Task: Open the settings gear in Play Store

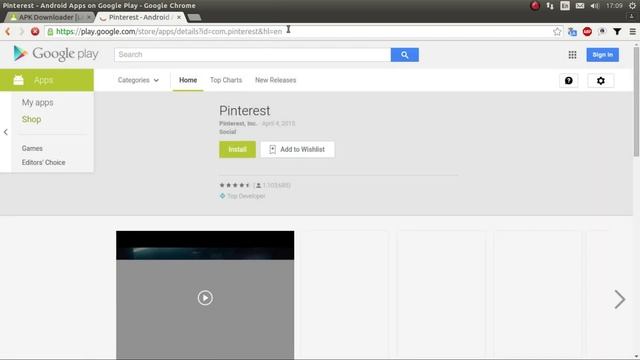Action: (x=600, y=81)
